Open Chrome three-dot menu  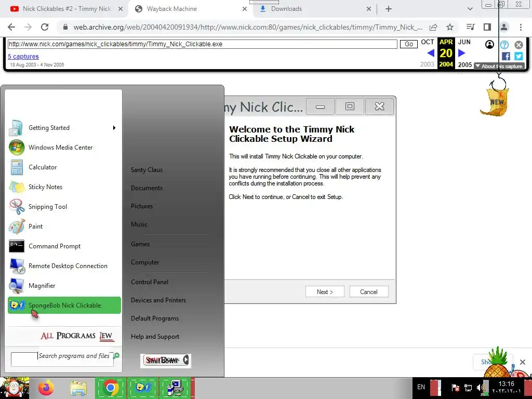coord(521,27)
